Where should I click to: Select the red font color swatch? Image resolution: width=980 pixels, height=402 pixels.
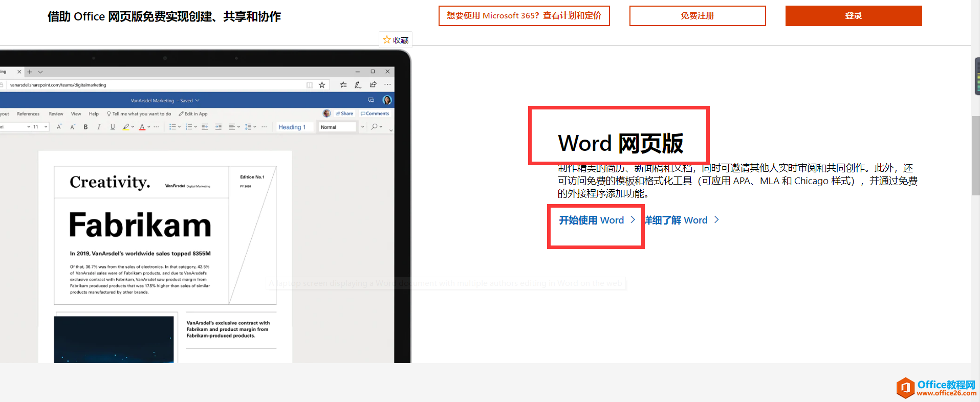142,127
